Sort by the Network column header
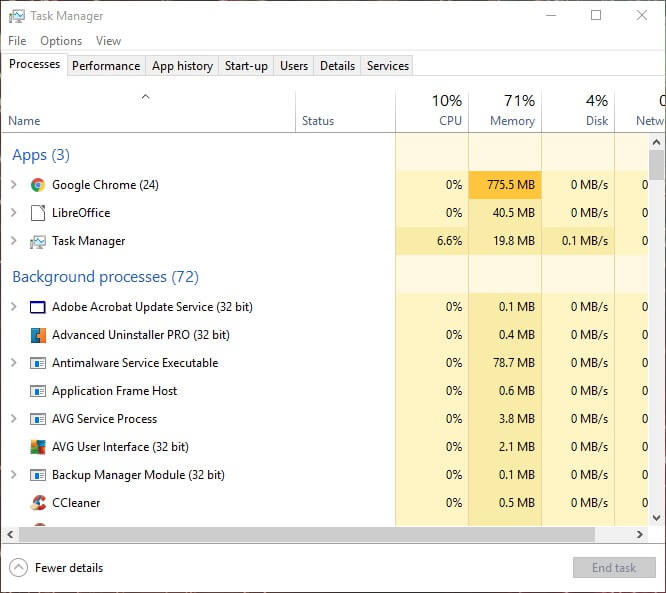Screen dimensions: 666x593 tap(640, 110)
